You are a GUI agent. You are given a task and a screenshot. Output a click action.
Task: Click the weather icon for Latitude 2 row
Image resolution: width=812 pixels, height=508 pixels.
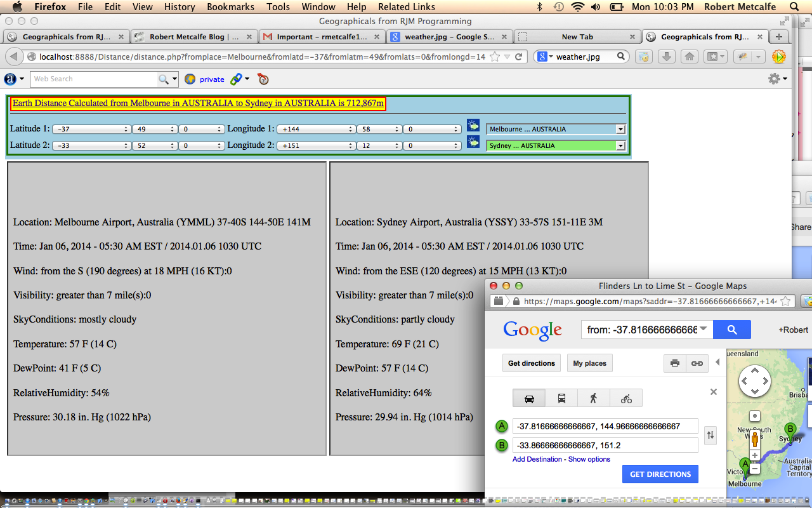coord(473,142)
